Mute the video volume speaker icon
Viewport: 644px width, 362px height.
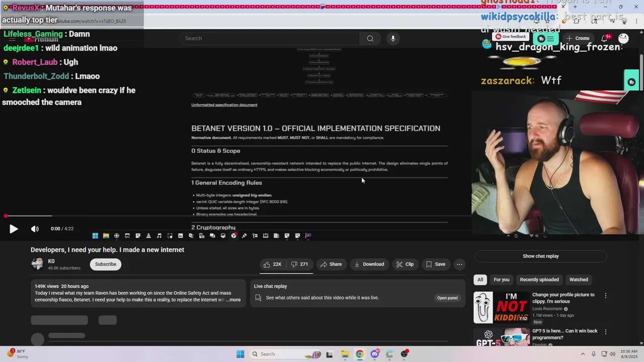35,229
